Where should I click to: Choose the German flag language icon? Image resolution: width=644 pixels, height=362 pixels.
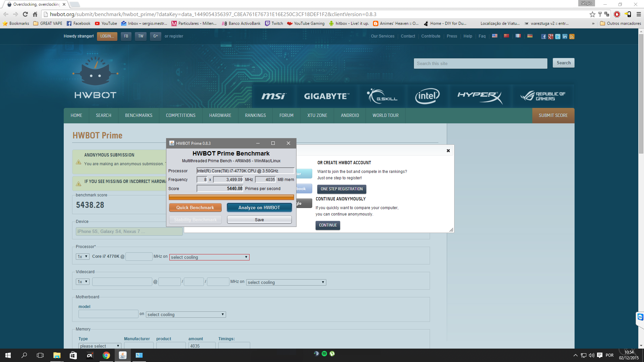(x=530, y=36)
